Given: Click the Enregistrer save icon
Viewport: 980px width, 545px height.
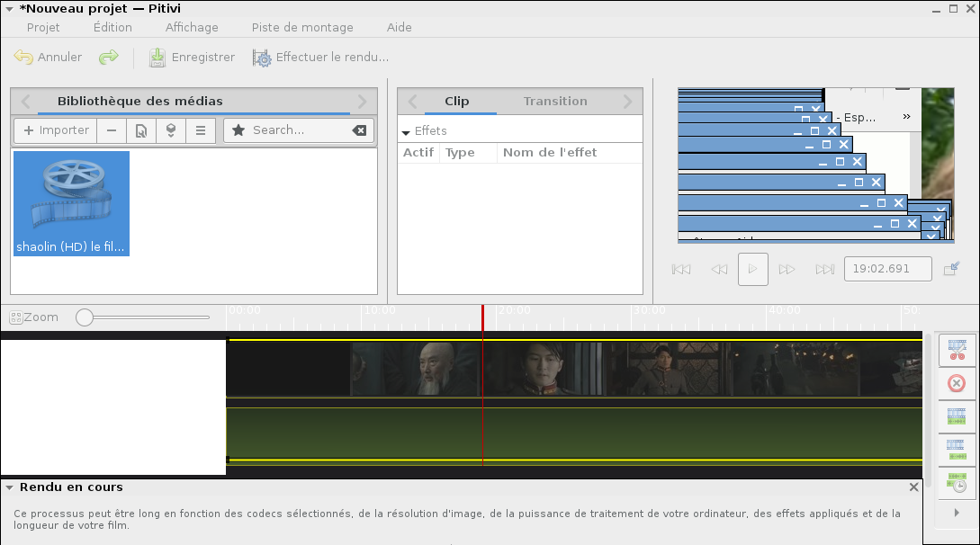Looking at the screenshot, I should 157,58.
